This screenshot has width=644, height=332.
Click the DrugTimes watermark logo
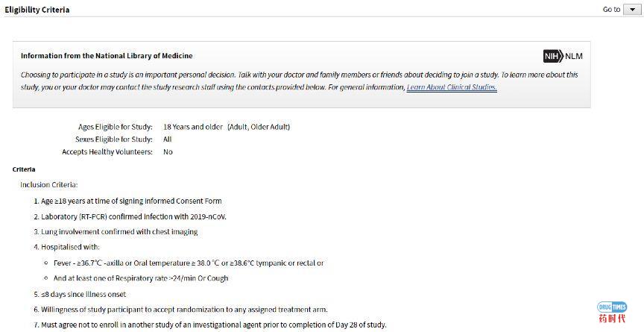pyautogui.click(x=612, y=307)
